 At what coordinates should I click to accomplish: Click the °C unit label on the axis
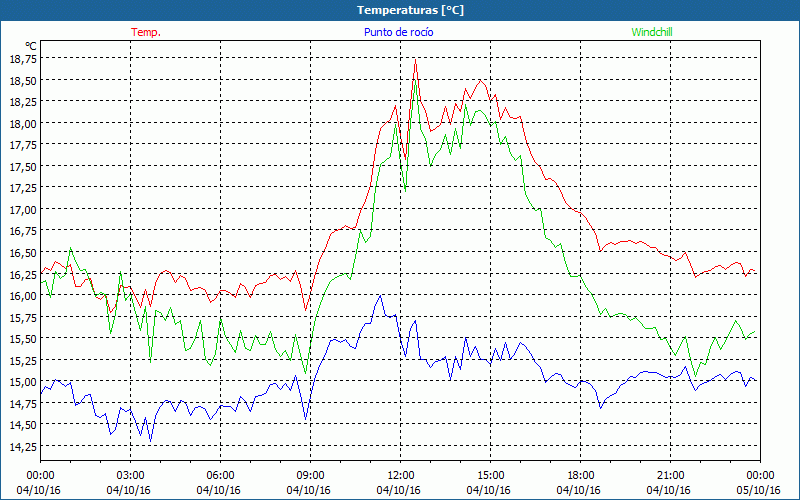click(x=31, y=47)
